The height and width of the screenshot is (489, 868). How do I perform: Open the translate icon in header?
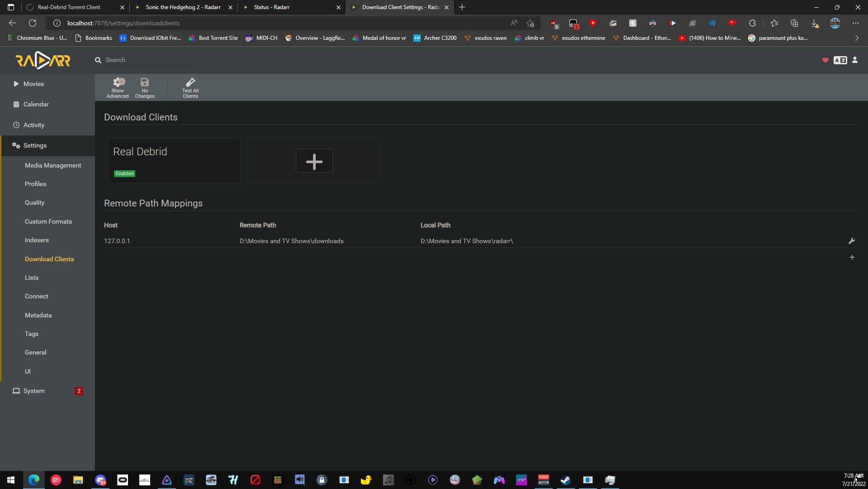click(x=840, y=60)
